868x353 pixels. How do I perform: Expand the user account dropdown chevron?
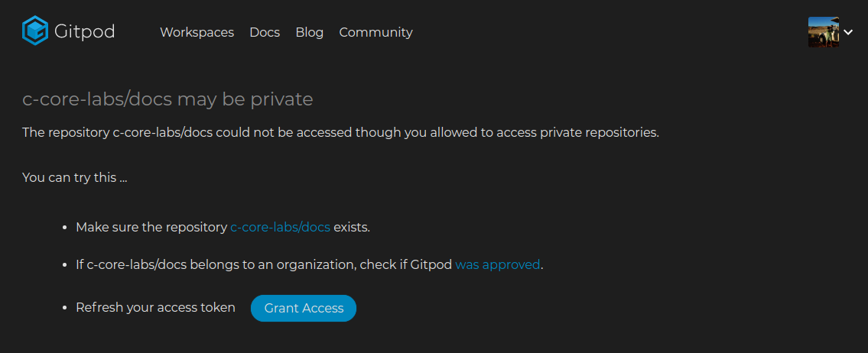[x=848, y=32]
